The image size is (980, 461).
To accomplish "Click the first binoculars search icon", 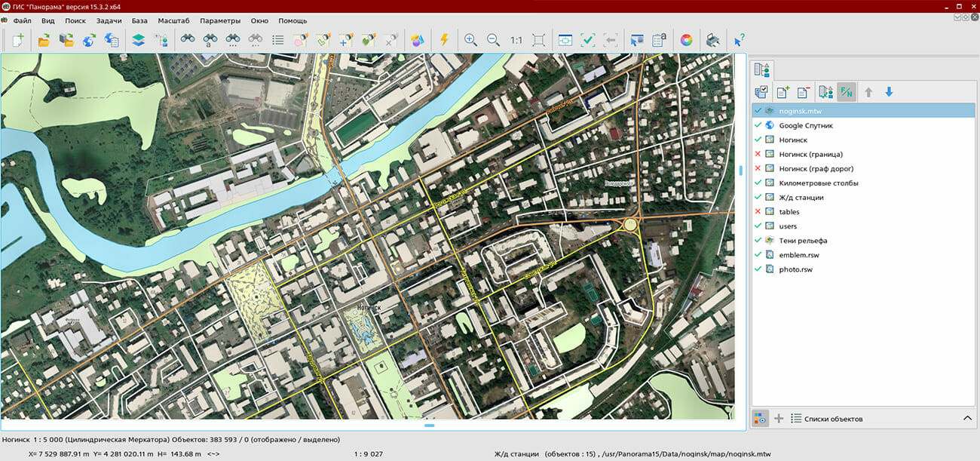I will pyautogui.click(x=188, y=40).
